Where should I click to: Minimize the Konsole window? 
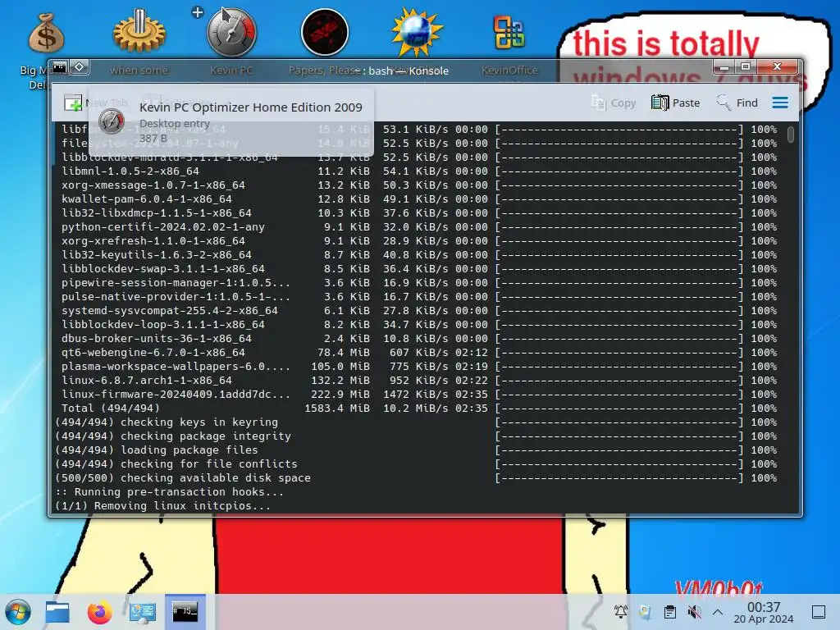pyautogui.click(x=724, y=67)
